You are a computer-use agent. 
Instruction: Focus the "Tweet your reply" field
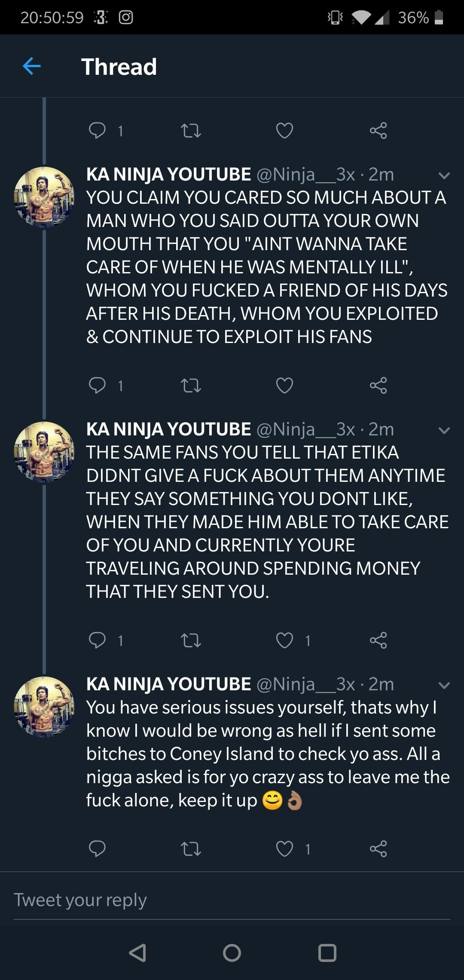(232, 900)
